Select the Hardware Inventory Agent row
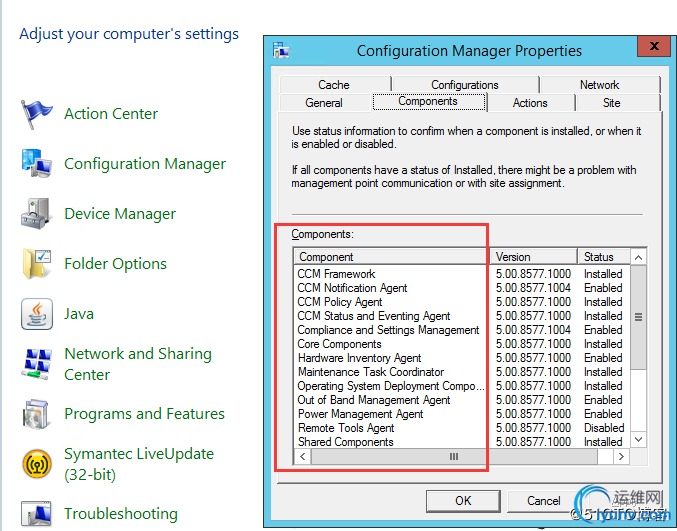677x531 pixels. [462, 358]
